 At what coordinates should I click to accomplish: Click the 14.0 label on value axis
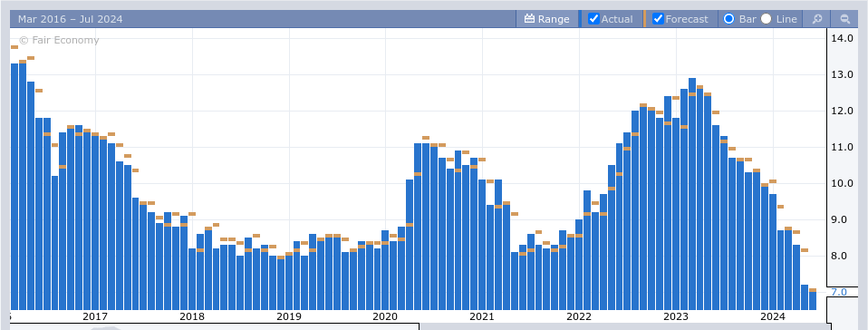pos(842,38)
